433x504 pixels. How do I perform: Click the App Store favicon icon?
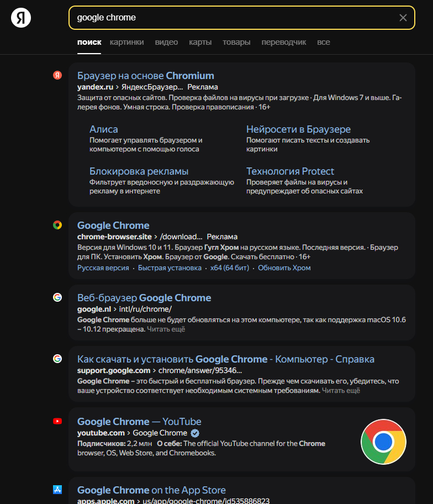pyautogui.click(x=57, y=490)
